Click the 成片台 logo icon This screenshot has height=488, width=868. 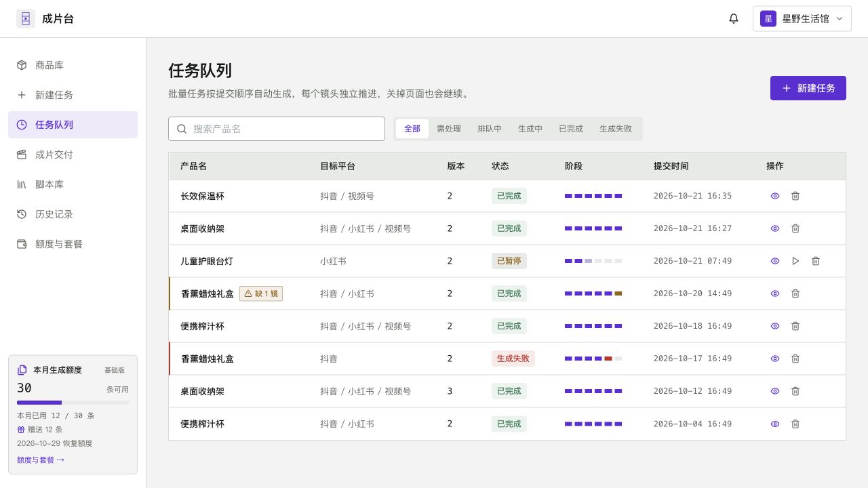tap(26, 19)
